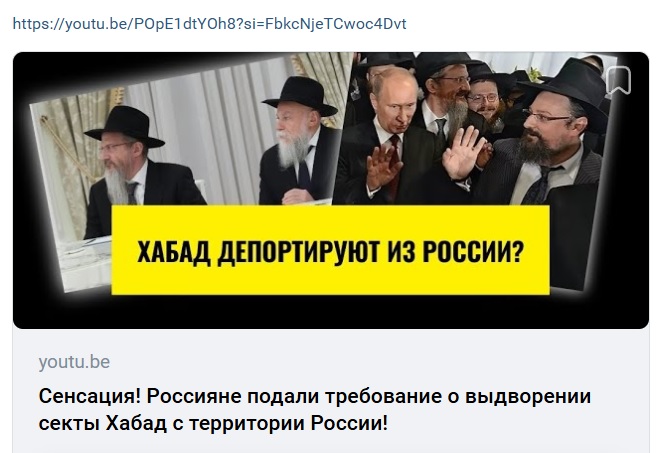Click the word Сенсация! in the title

(90, 396)
